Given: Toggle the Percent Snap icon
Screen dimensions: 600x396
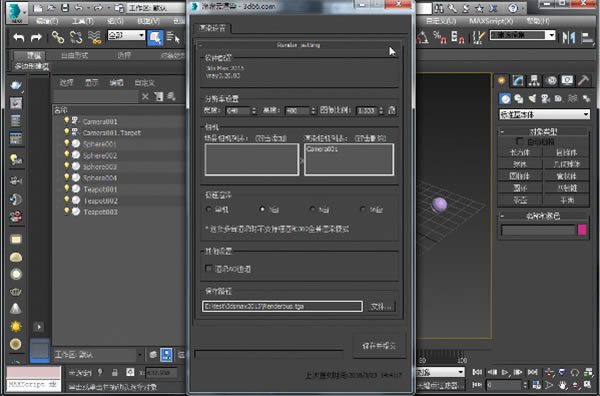Looking at the screenshot, I should (439, 37).
